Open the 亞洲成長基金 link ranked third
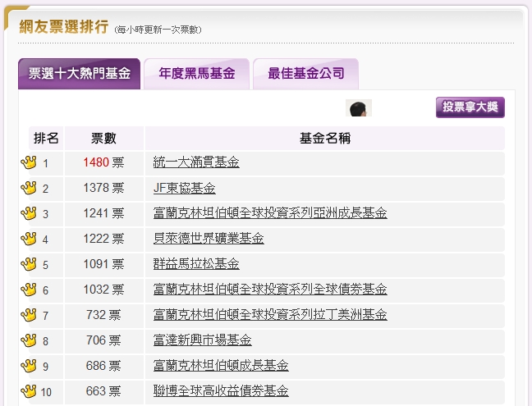Image resolution: width=532 pixels, height=406 pixels. click(x=270, y=212)
